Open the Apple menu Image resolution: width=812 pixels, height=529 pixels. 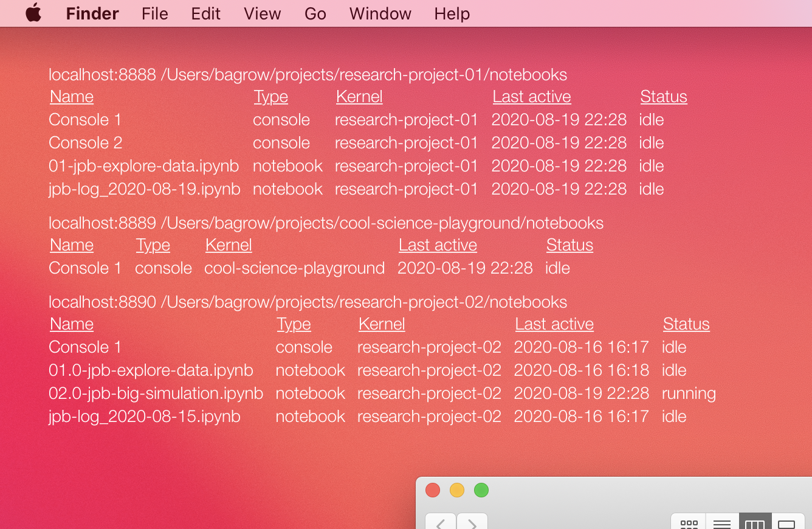[33, 13]
